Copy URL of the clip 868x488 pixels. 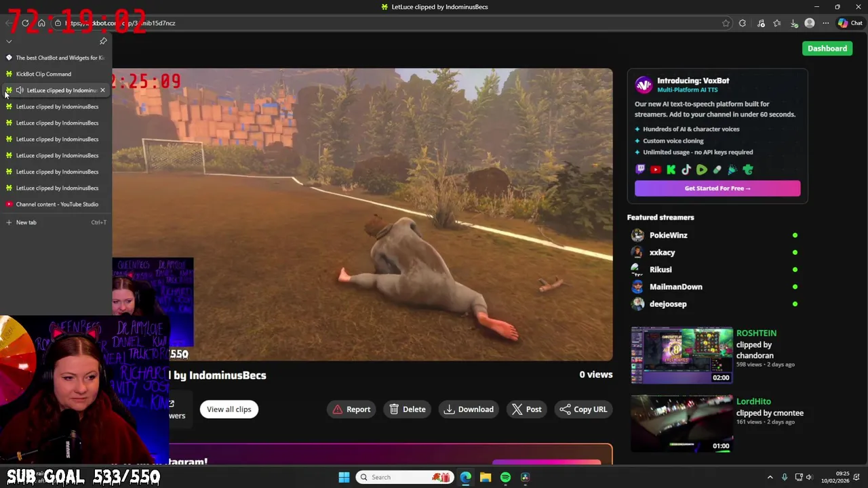[583, 409]
